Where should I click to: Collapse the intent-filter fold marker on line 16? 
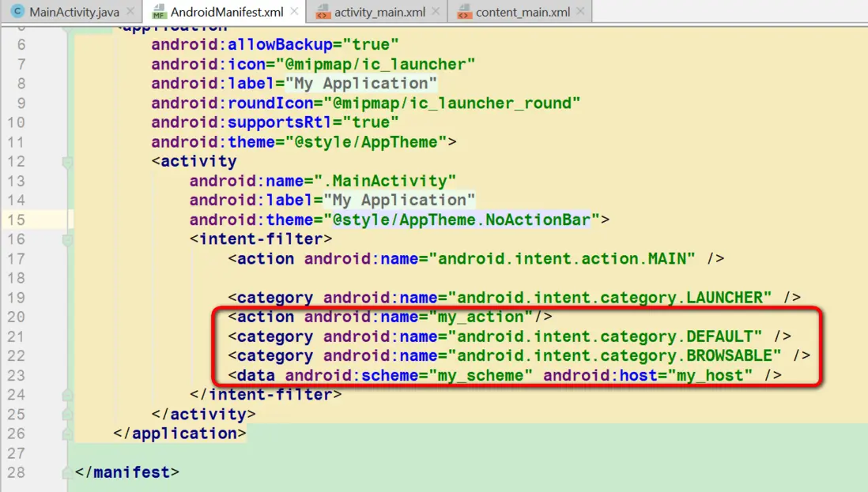pos(67,240)
